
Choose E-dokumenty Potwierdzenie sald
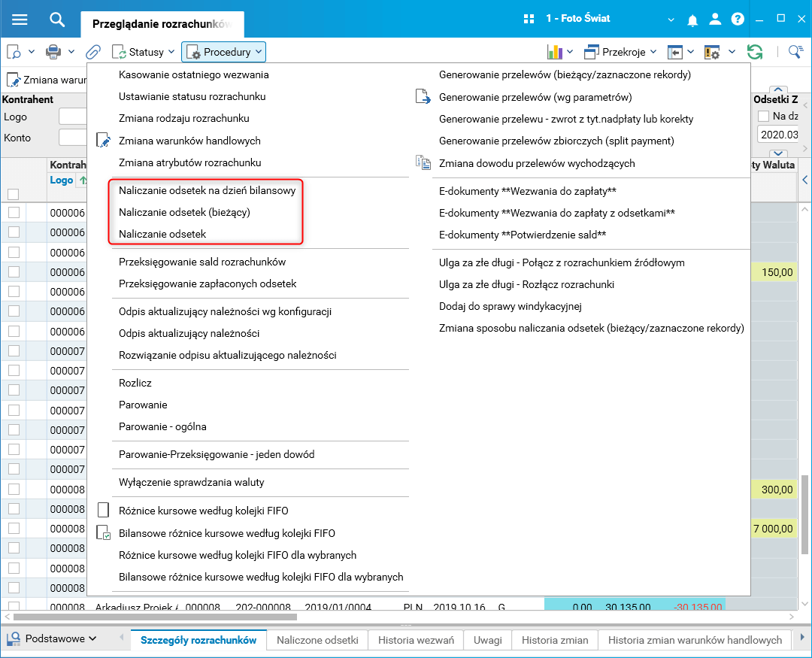[523, 235]
